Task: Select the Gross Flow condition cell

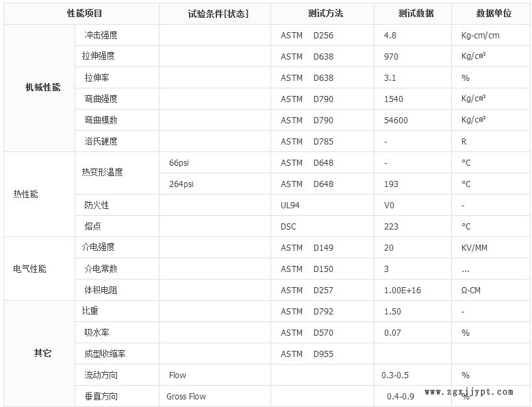Action: (186, 396)
